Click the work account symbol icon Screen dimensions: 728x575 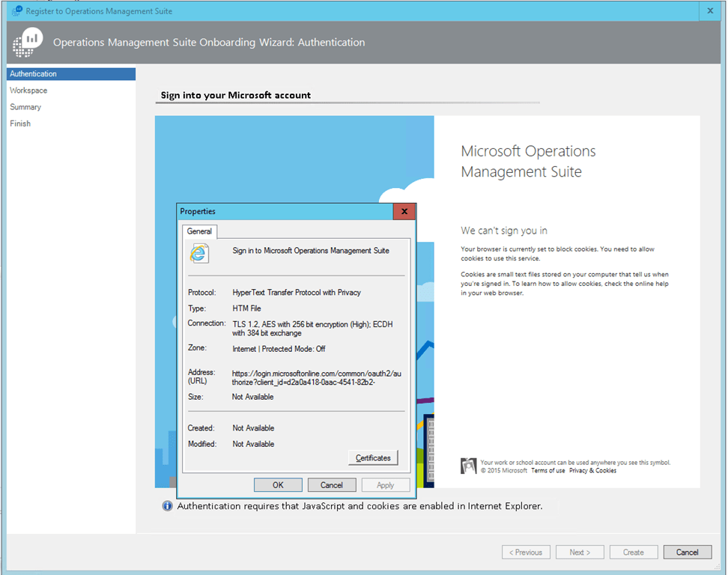pyautogui.click(x=468, y=466)
